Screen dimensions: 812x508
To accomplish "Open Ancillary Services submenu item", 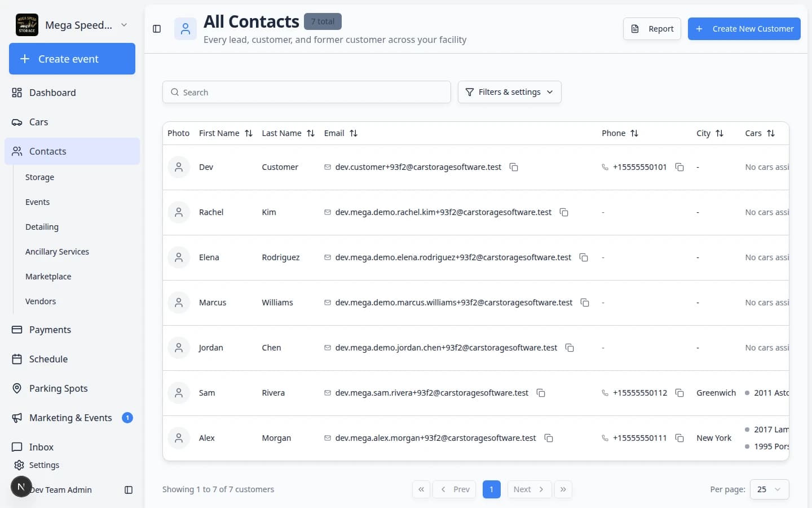I will (57, 252).
